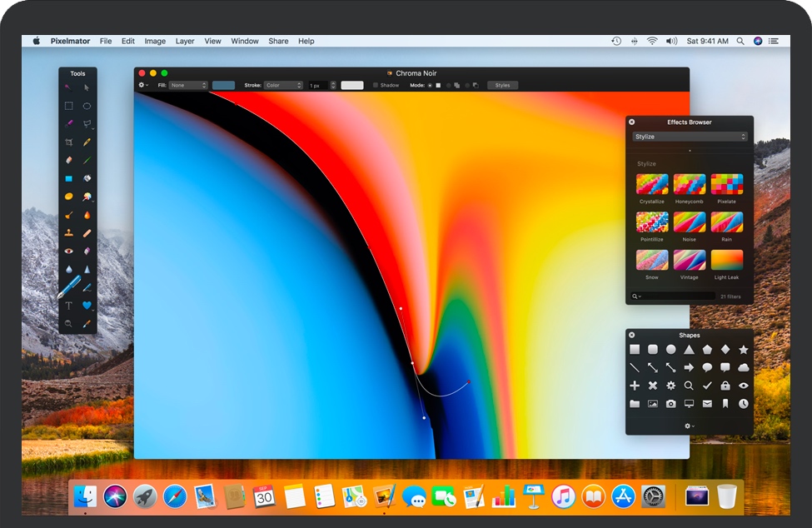Select the first Mode radio button
812x528 pixels.
[x=431, y=85]
